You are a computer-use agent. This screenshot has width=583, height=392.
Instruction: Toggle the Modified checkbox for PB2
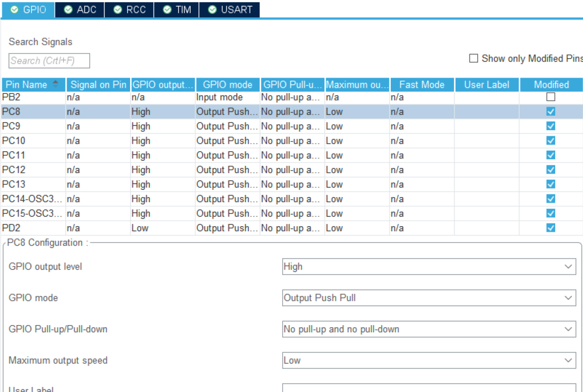tap(551, 97)
